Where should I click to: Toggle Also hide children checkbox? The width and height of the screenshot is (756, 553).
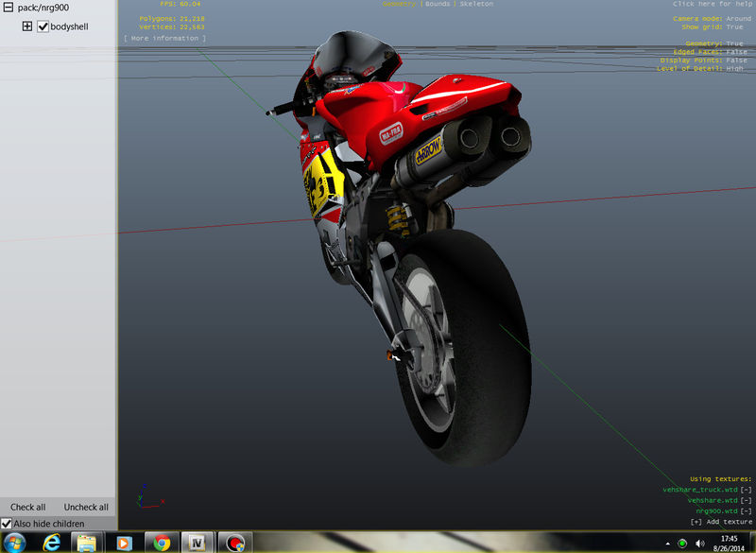tap(6, 524)
